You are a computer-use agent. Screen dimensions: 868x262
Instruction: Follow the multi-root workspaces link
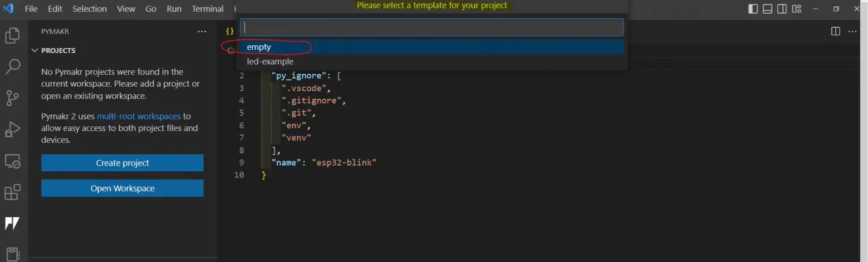(x=138, y=116)
